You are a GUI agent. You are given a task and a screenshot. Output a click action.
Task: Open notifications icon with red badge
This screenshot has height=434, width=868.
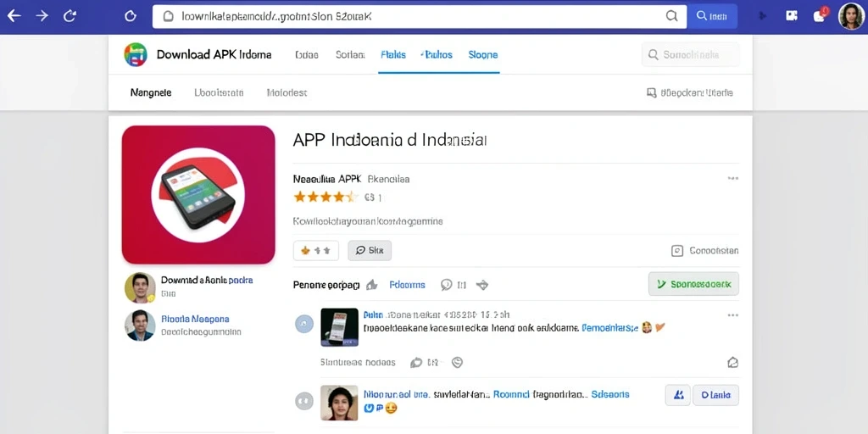click(821, 15)
